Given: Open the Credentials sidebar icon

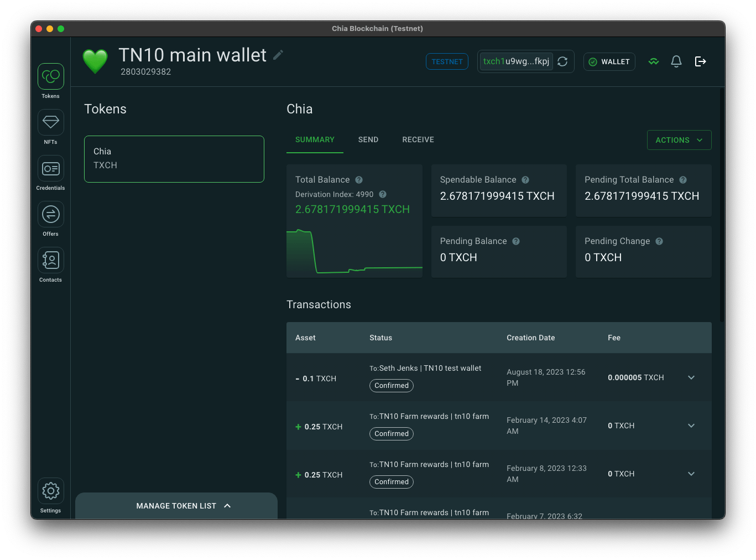Looking at the screenshot, I should point(51,168).
